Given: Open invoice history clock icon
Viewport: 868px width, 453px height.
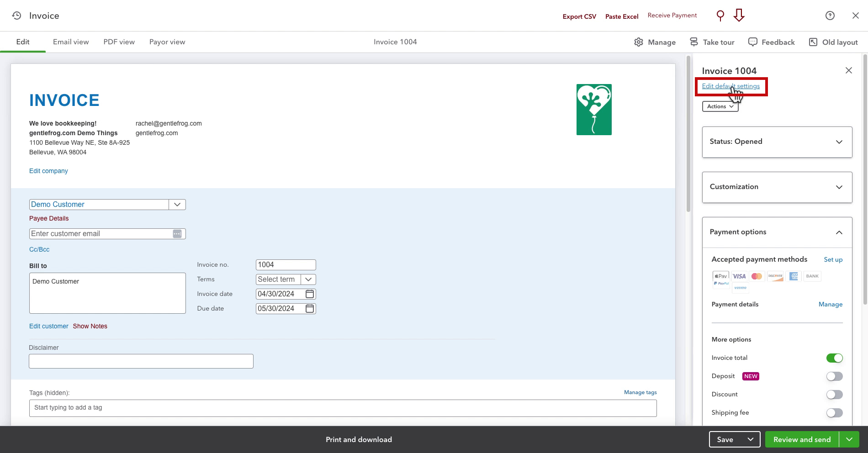Looking at the screenshot, I should click(16, 16).
